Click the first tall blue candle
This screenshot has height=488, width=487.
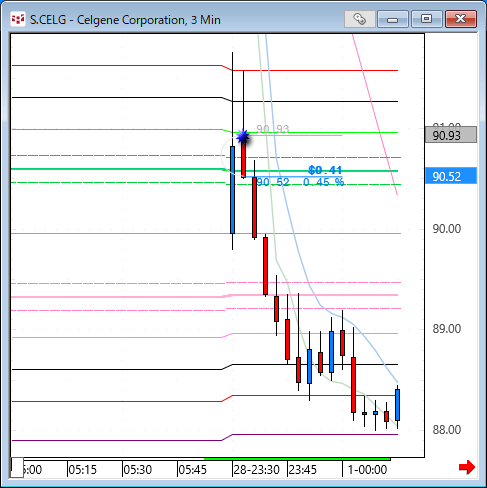(x=232, y=190)
